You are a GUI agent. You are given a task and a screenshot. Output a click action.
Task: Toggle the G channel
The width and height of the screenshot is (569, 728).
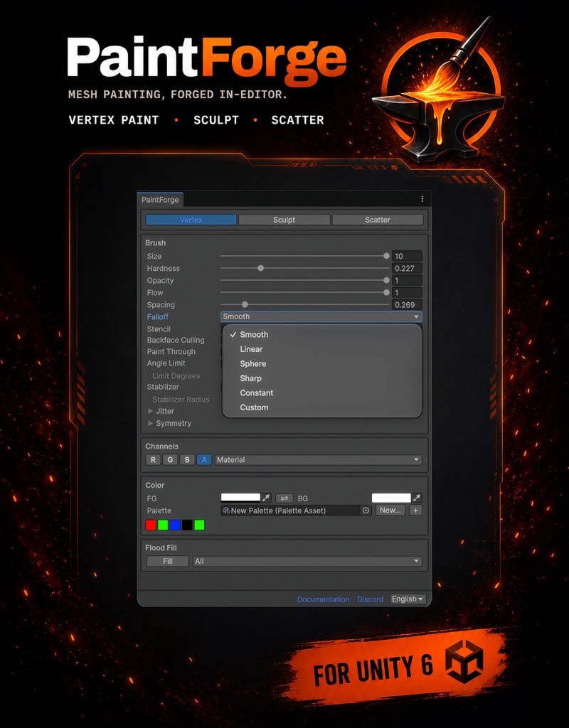point(170,460)
